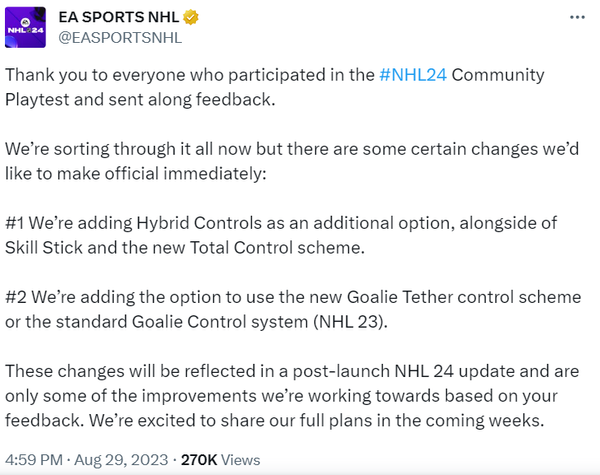Click the 270K view count number
The width and height of the screenshot is (600, 475).
[199, 460]
